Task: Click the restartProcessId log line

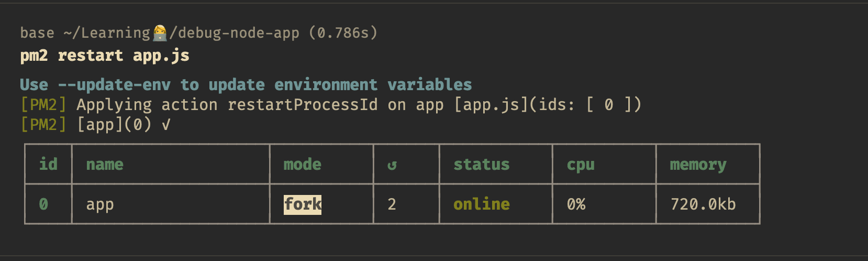Action: (x=331, y=105)
